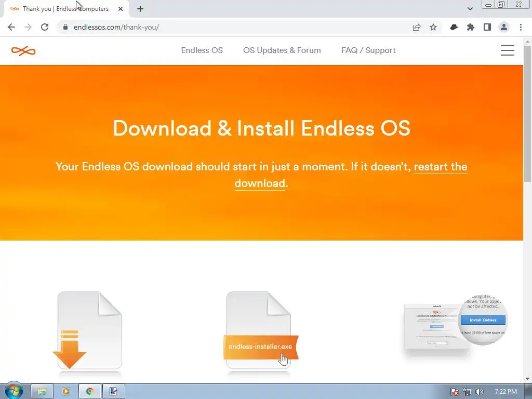The height and width of the screenshot is (399, 532).
Task: Click the browser forward arrow
Action: [x=28, y=27]
